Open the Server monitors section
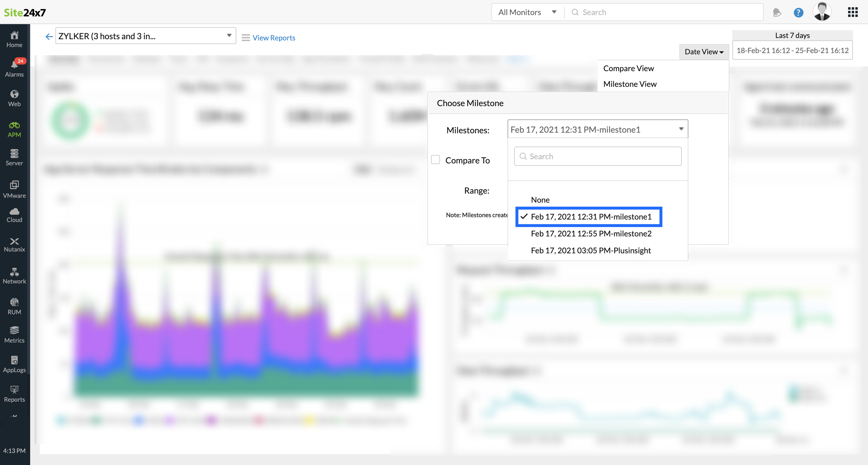This screenshot has height=465, width=868. tap(14, 157)
